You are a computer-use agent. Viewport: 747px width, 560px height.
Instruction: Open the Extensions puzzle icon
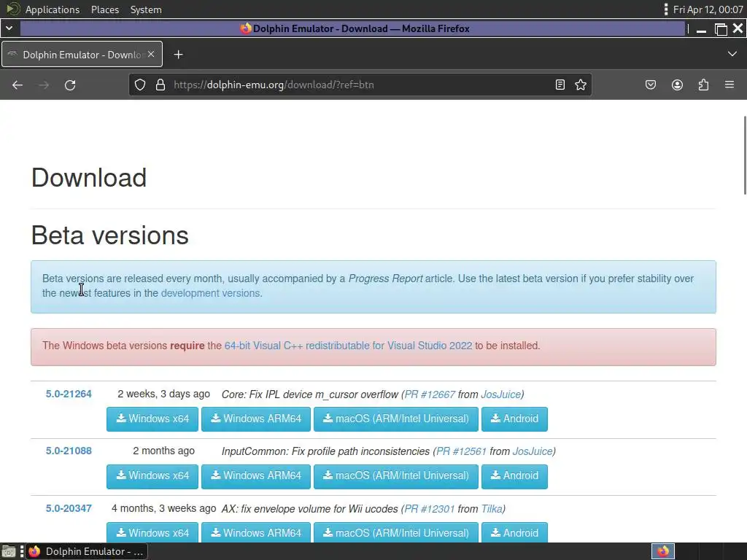[x=703, y=85]
